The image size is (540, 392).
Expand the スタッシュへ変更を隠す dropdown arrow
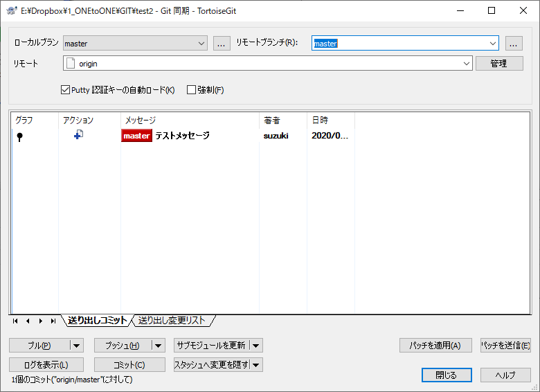[x=256, y=365]
